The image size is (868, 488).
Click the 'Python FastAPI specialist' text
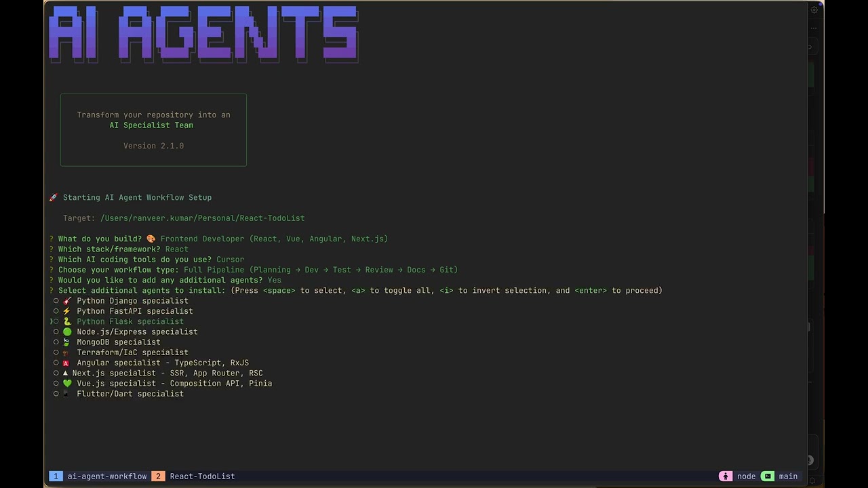coord(135,311)
